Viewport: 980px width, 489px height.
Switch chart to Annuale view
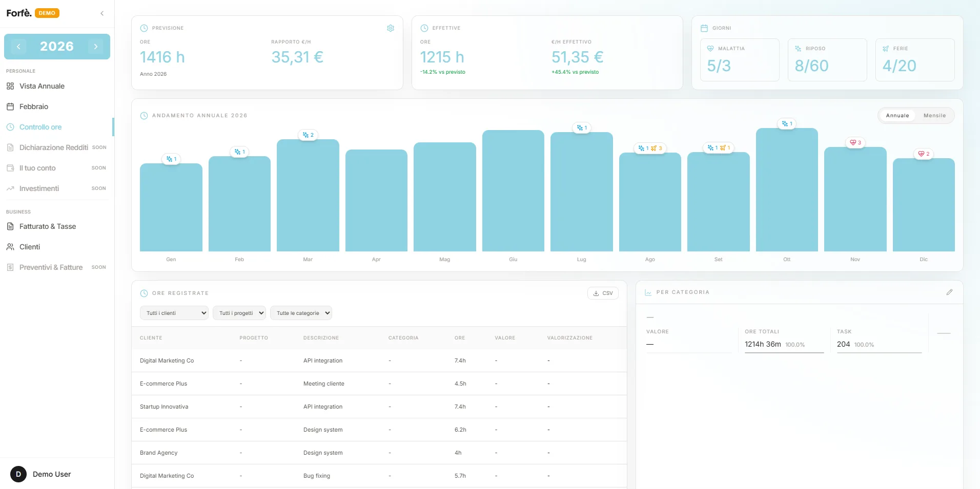click(x=897, y=116)
